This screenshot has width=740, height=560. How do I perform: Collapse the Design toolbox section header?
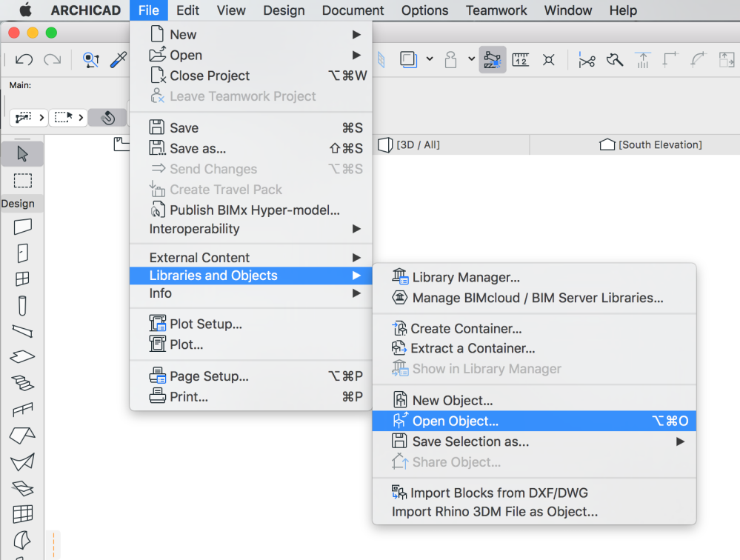coord(22,204)
